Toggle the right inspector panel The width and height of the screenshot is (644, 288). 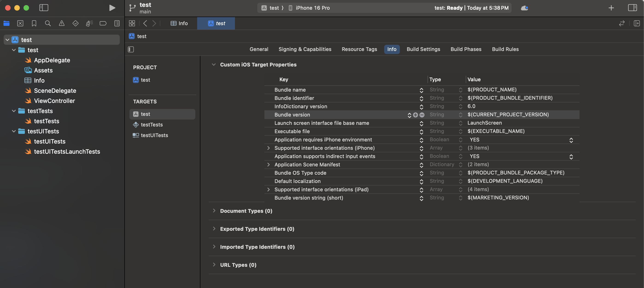click(x=632, y=8)
